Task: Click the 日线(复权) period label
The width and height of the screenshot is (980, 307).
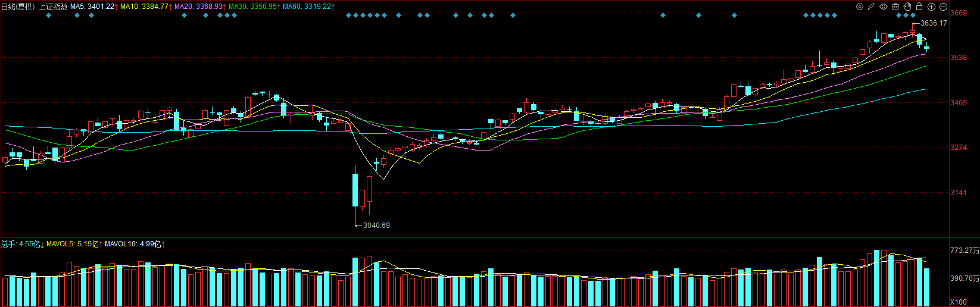Action: [x=18, y=7]
